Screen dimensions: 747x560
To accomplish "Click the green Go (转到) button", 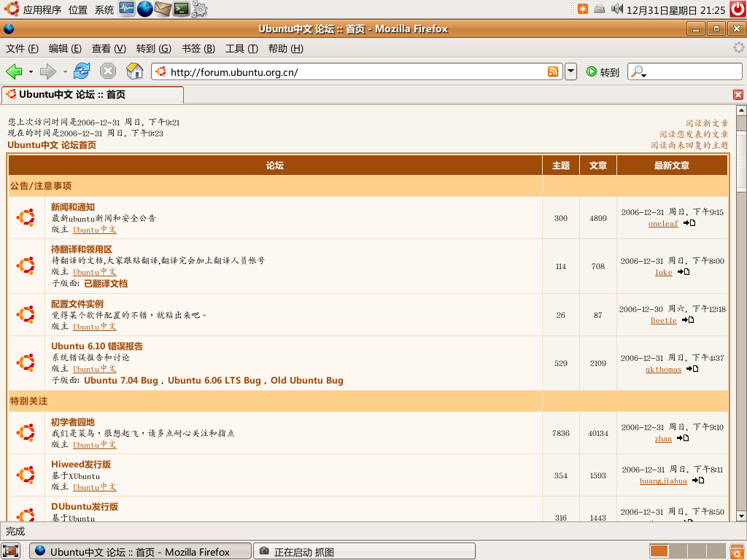I will point(603,72).
